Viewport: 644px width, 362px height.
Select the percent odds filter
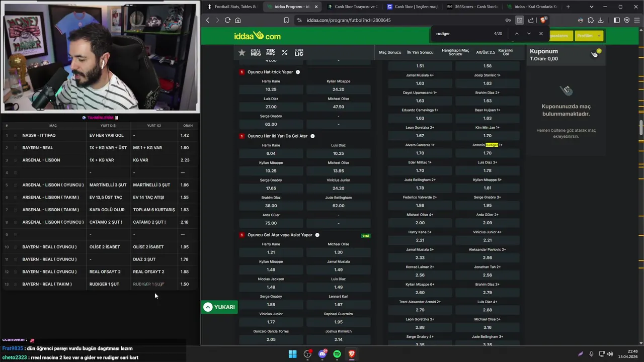(x=285, y=52)
